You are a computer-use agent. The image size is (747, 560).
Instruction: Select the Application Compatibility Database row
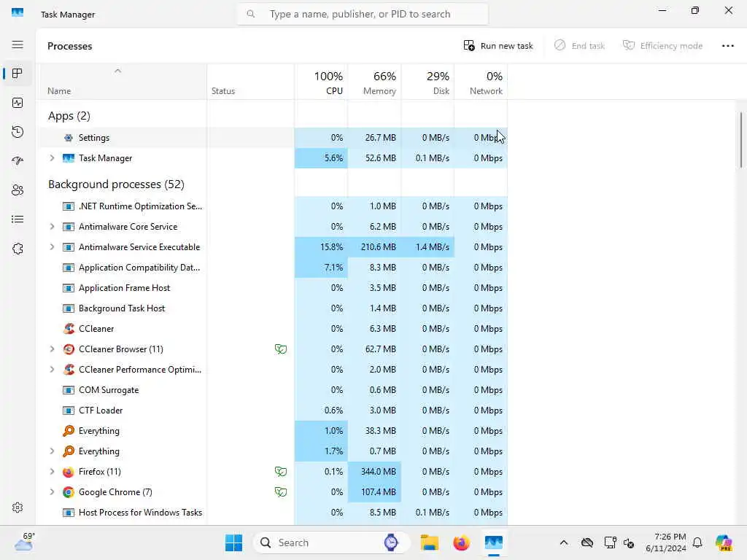pos(272,267)
